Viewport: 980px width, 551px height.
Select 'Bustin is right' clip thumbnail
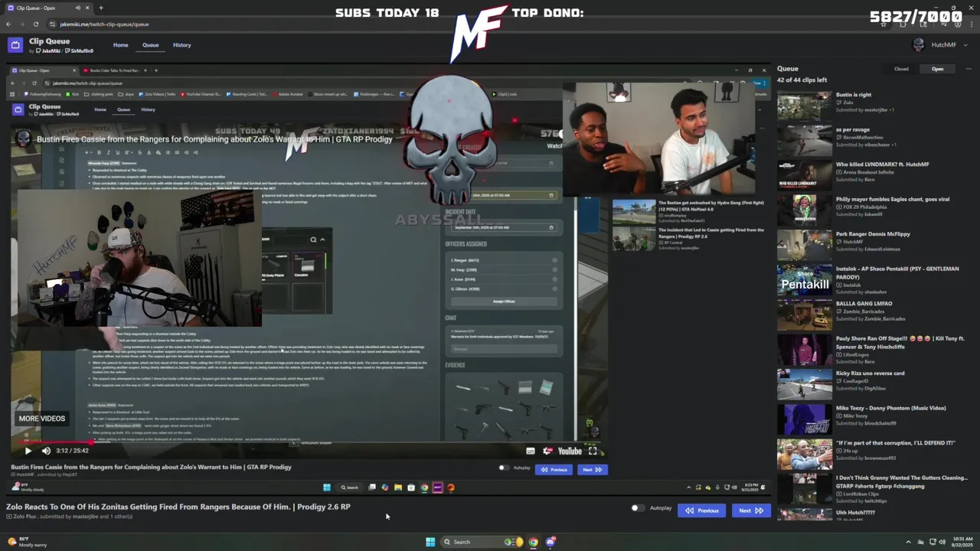click(x=804, y=106)
